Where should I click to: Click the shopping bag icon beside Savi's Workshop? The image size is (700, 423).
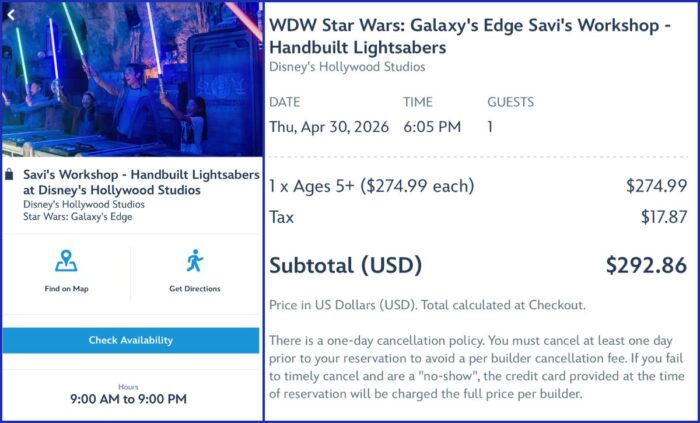[9, 174]
